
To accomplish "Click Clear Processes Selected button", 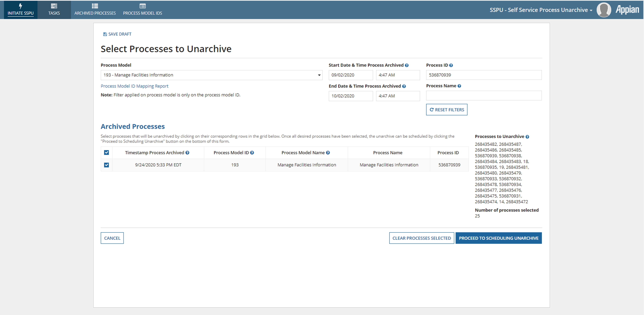I will [x=421, y=238].
